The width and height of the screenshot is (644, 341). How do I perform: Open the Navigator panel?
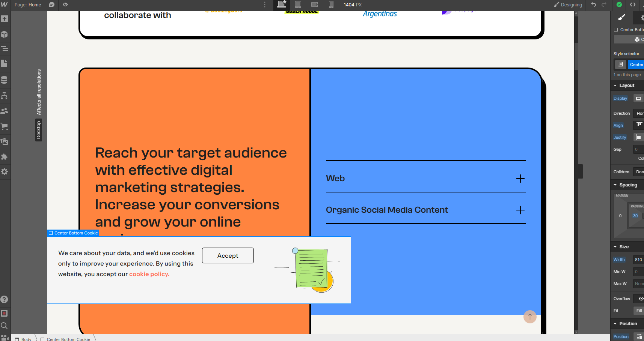point(5,49)
